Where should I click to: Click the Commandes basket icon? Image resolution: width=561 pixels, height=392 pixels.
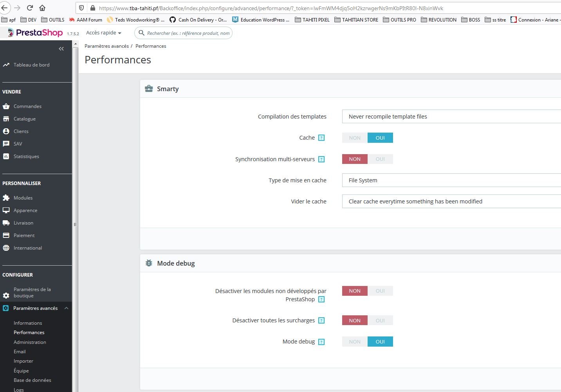point(6,106)
